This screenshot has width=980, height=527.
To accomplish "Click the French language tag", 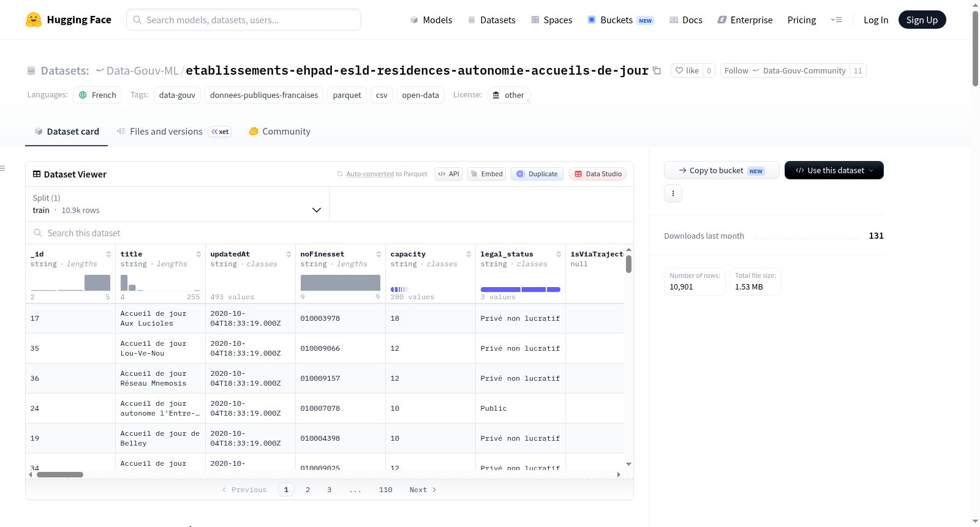I will 97,95.
